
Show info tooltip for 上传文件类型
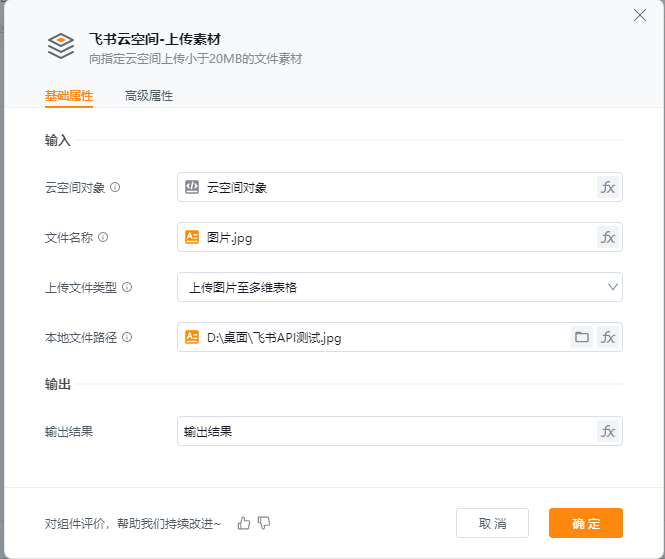pos(127,287)
